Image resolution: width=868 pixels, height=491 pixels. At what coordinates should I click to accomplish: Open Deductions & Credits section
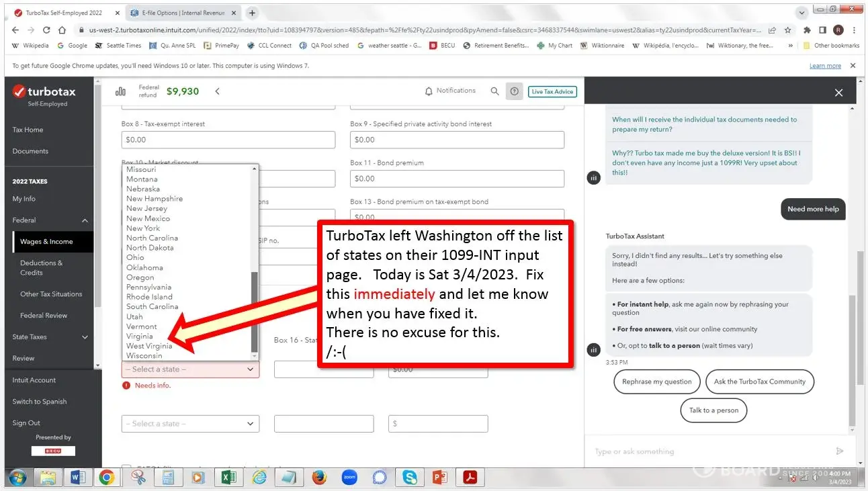click(x=42, y=268)
